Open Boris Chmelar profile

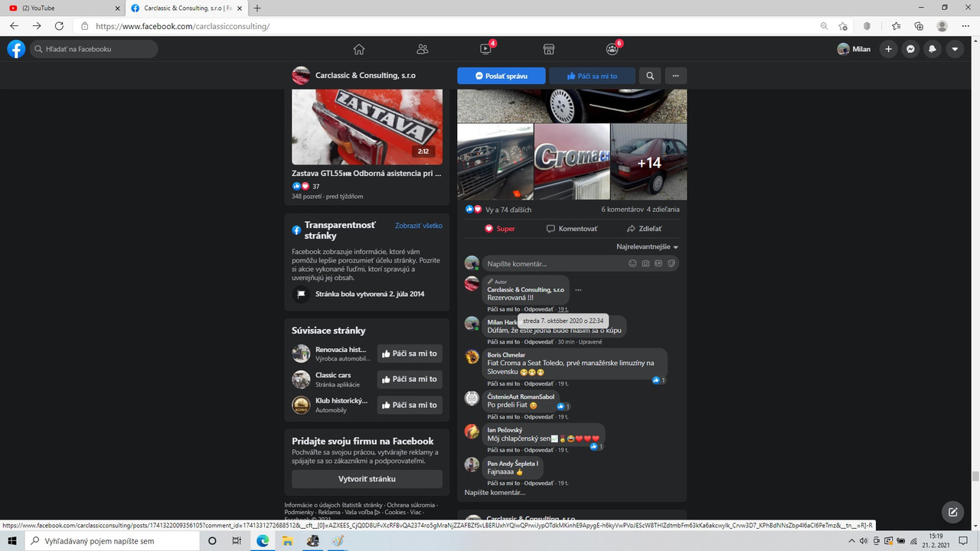click(x=506, y=355)
